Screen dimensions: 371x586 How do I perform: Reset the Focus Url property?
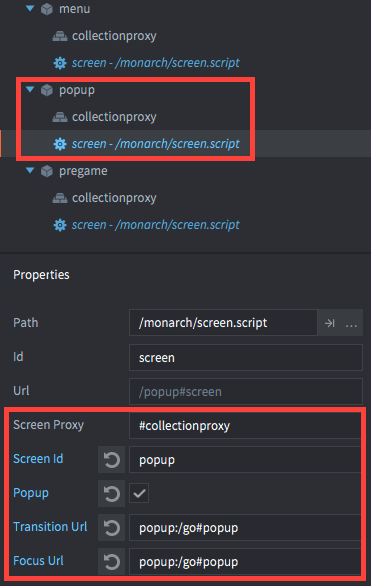click(x=111, y=562)
